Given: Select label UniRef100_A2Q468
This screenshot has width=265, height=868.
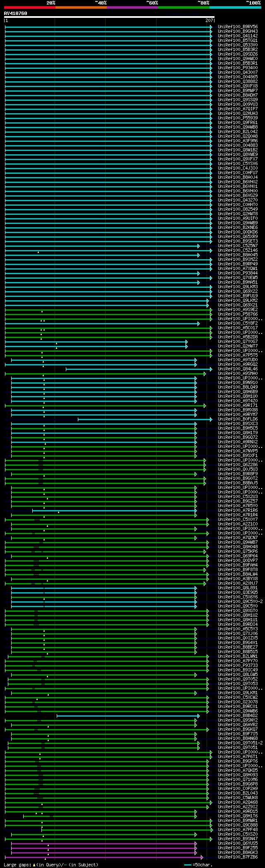Looking at the screenshot, I should tap(238, 802).
